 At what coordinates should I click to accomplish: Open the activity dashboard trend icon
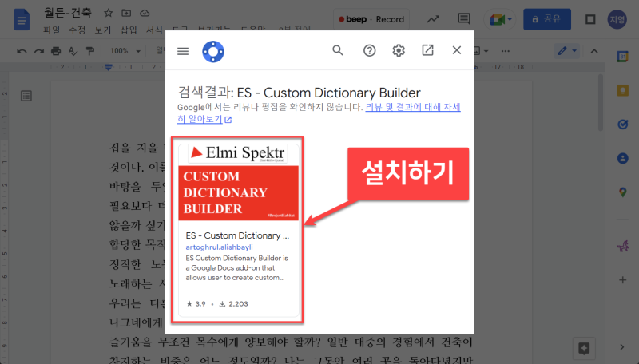coord(433,19)
